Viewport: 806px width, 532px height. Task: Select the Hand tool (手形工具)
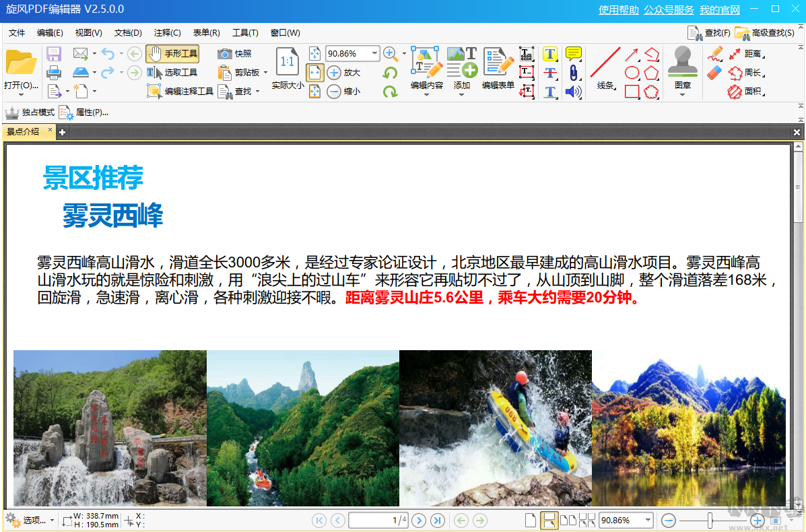(x=171, y=53)
